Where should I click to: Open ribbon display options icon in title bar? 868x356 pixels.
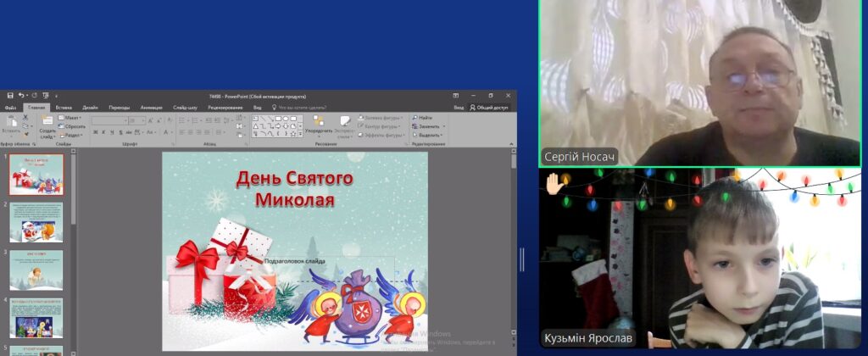[x=455, y=96]
